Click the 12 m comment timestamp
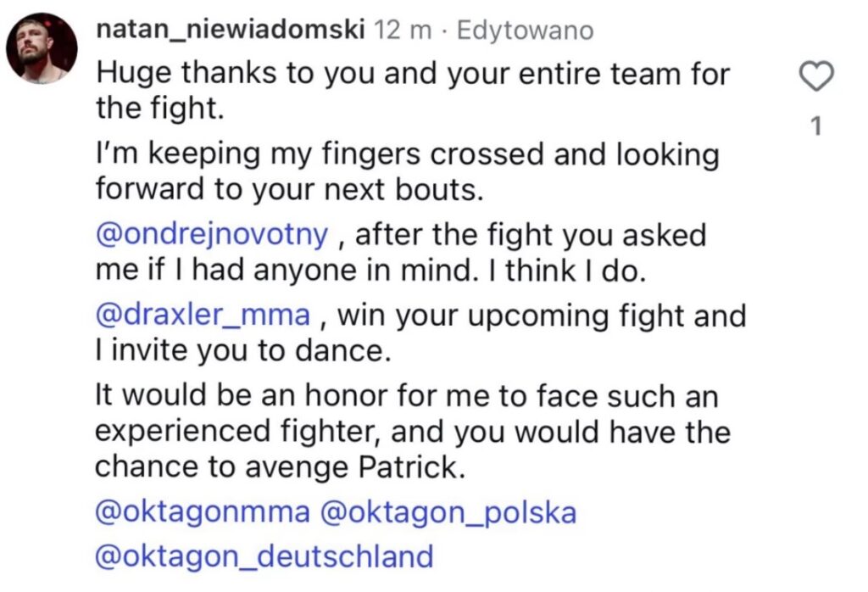The height and width of the screenshot is (592, 868). pyautogui.click(x=403, y=31)
